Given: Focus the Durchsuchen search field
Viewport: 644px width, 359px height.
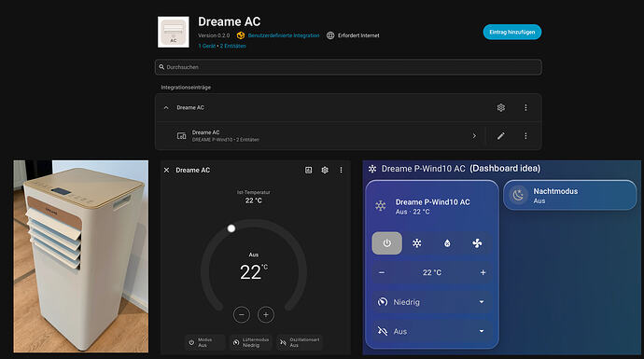Looking at the screenshot, I should [x=348, y=67].
